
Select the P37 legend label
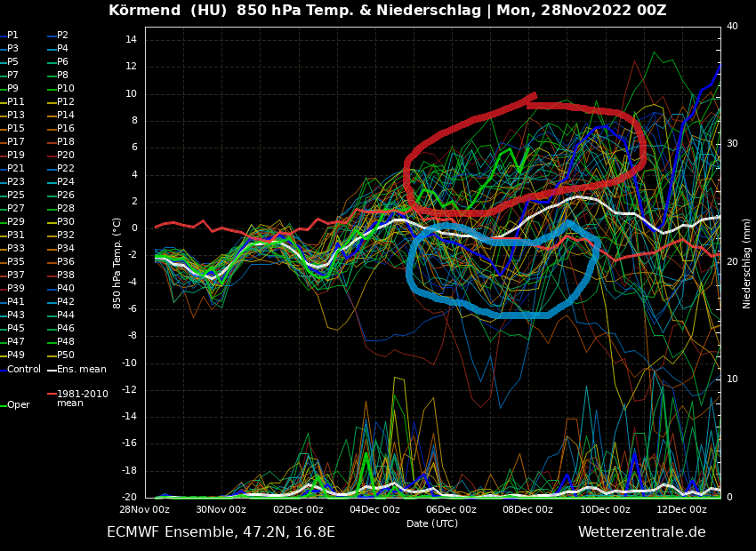coord(16,275)
